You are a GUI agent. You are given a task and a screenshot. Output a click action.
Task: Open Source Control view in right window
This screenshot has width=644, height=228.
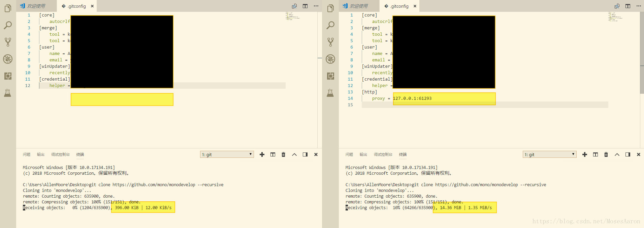(x=330, y=42)
